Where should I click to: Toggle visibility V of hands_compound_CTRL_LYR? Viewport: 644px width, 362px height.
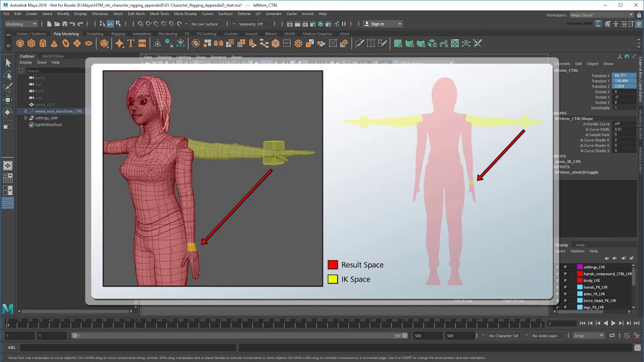coord(557,274)
